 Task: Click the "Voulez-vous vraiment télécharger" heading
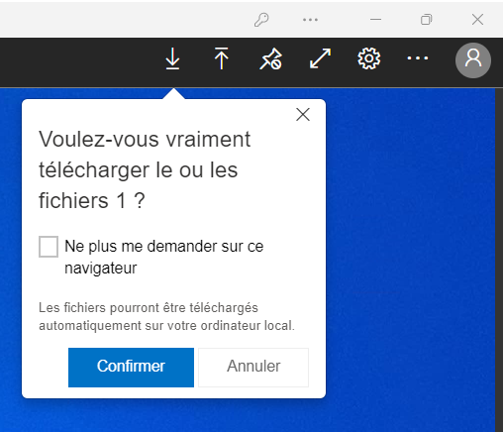[x=145, y=169]
